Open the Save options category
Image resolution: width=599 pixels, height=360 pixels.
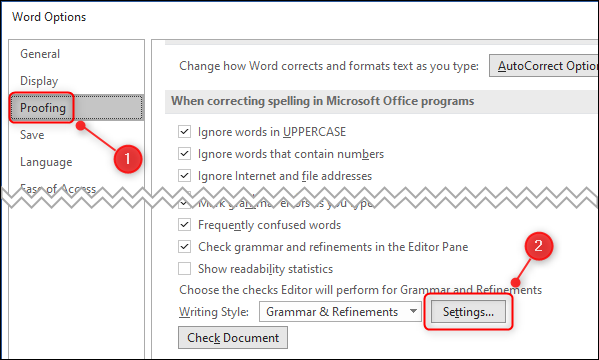(x=32, y=135)
